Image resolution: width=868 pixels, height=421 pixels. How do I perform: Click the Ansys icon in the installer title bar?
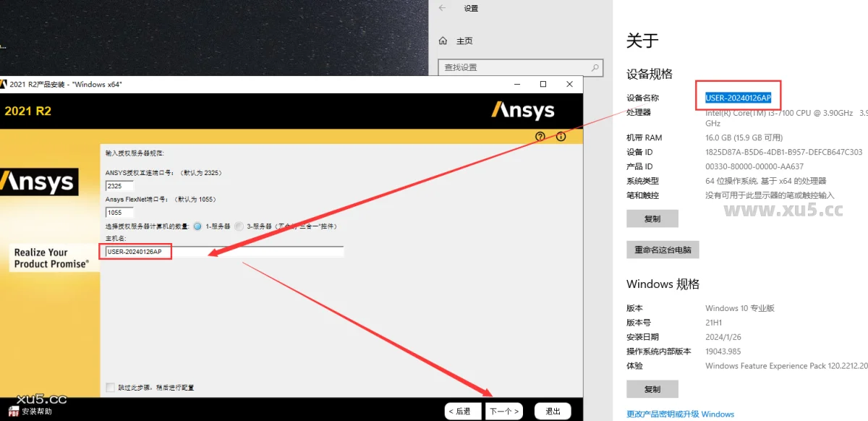pos(6,84)
